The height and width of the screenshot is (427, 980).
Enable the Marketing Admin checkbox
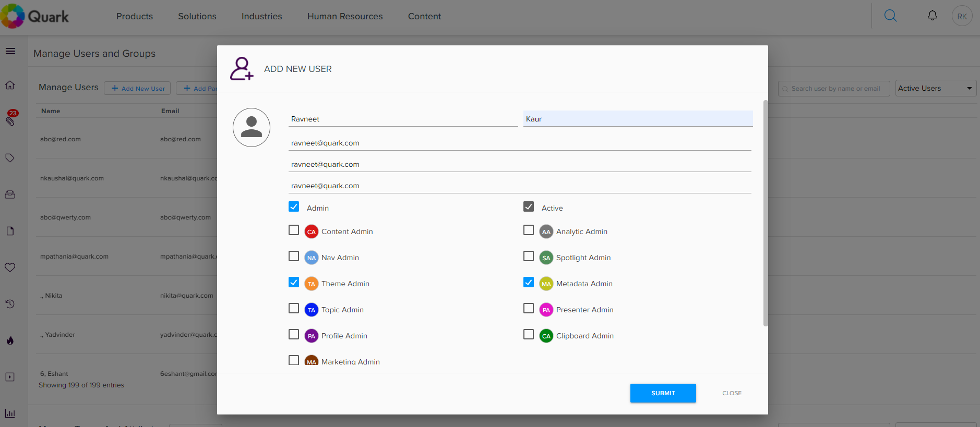(294, 360)
